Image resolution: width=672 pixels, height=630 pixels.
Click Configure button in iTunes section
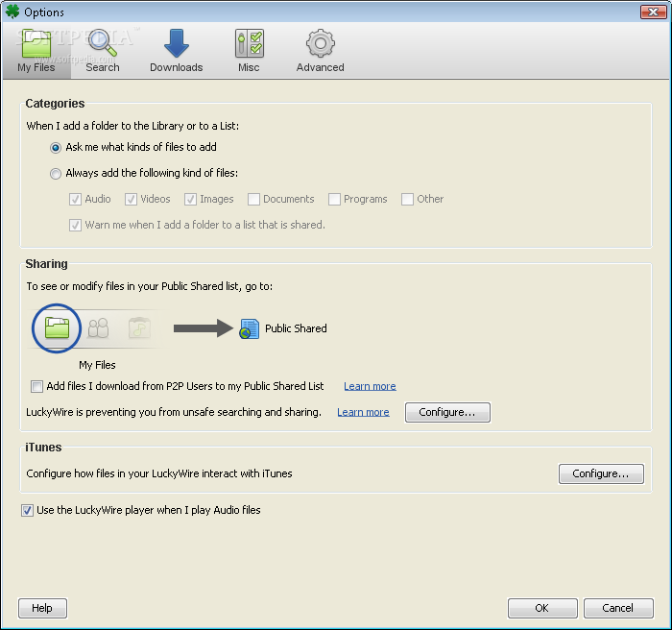601,473
